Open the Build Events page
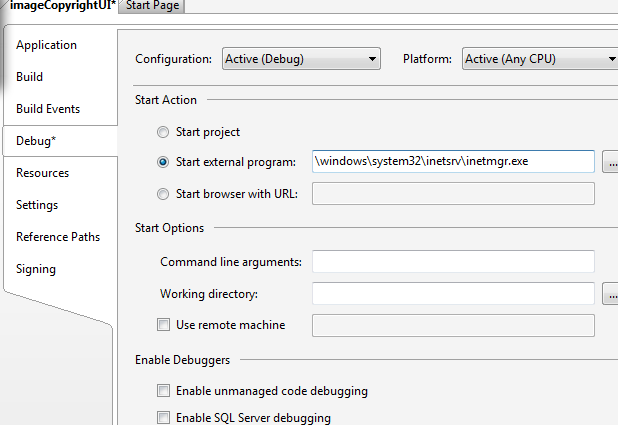This screenshot has width=618, height=425. click(x=48, y=109)
